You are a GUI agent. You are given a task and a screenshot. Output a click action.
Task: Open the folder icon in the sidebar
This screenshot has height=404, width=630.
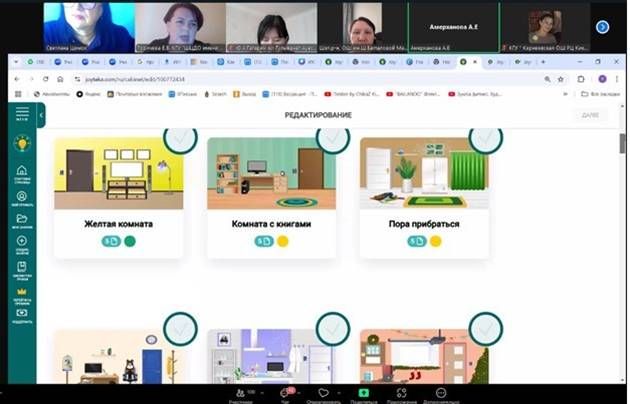point(21,218)
